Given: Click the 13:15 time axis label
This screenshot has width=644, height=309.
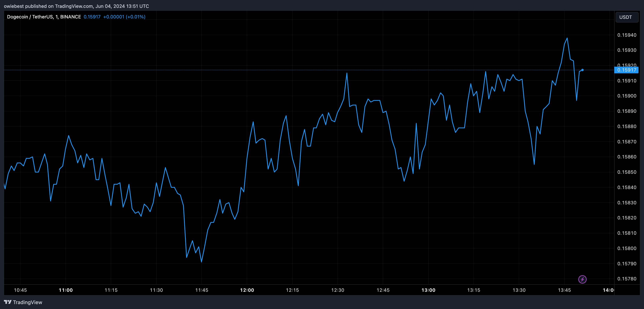Looking at the screenshot, I should coord(474,290).
